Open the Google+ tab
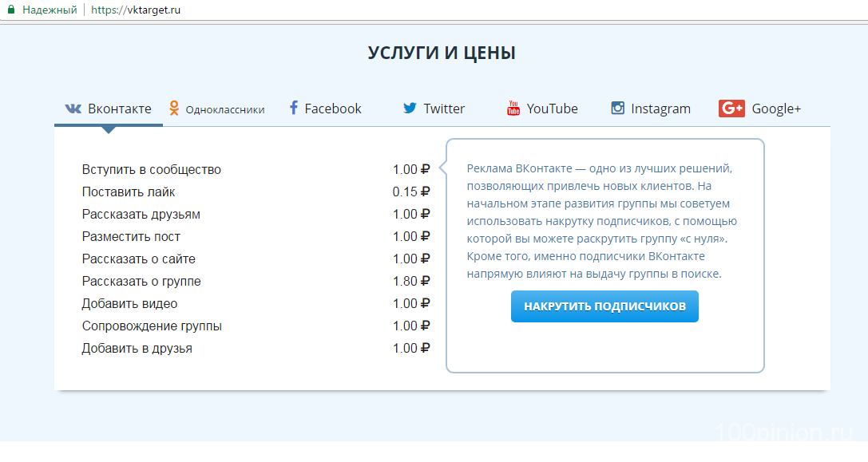 click(x=759, y=109)
